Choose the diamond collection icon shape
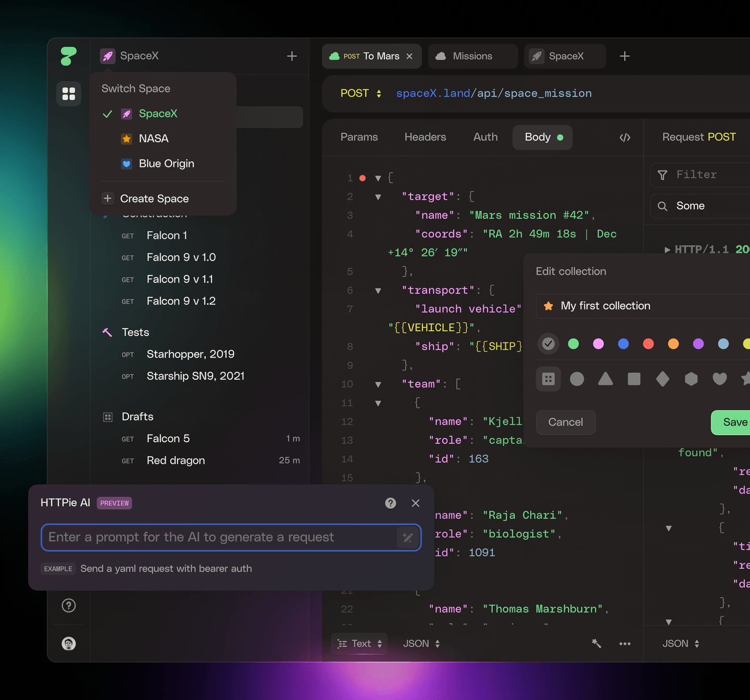 point(662,379)
